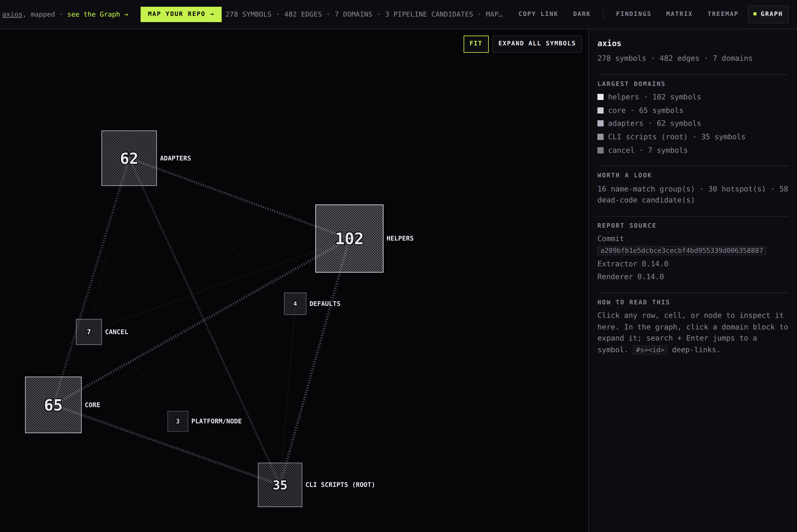
Task: Switch to the FINDINGS tab
Action: coord(633,14)
